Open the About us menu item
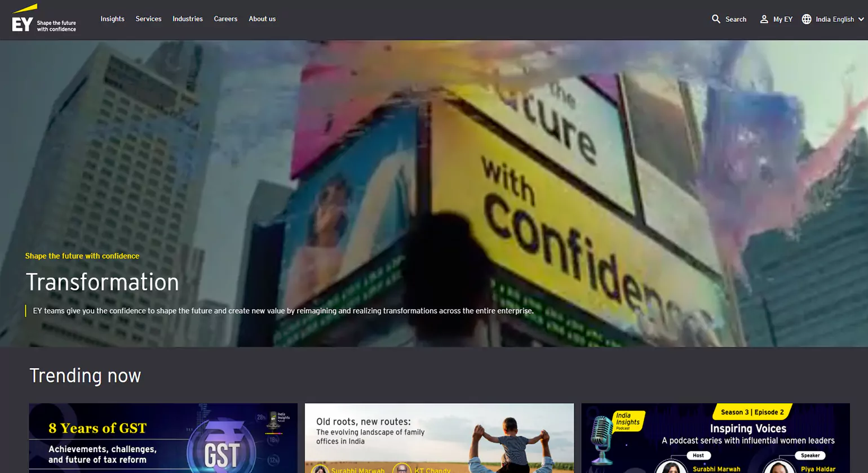The height and width of the screenshot is (473, 868). 262,19
